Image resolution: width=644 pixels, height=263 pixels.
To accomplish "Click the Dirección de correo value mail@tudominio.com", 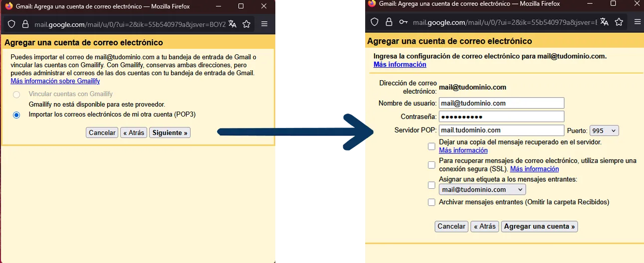I will point(472,87).
